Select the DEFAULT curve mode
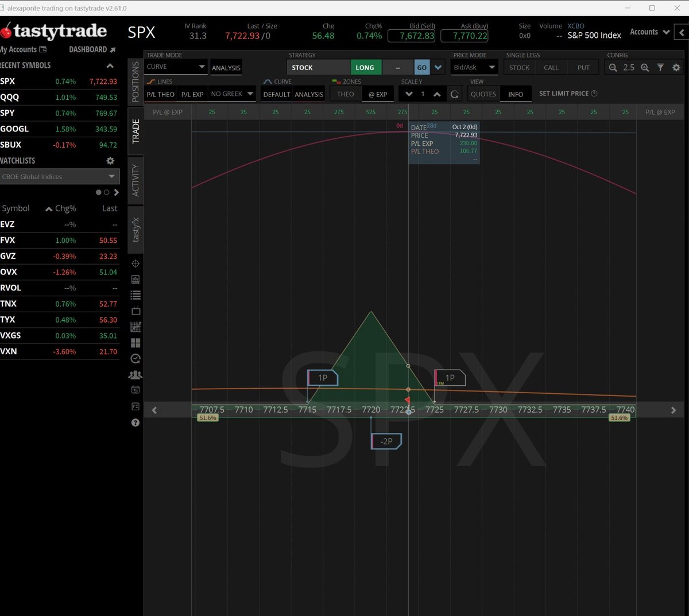 [x=277, y=94]
